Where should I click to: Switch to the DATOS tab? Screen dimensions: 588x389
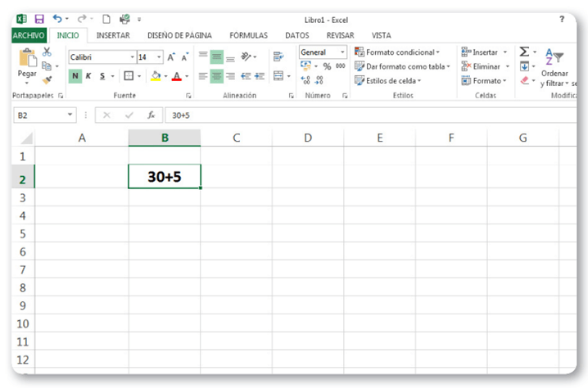pyautogui.click(x=297, y=35)
